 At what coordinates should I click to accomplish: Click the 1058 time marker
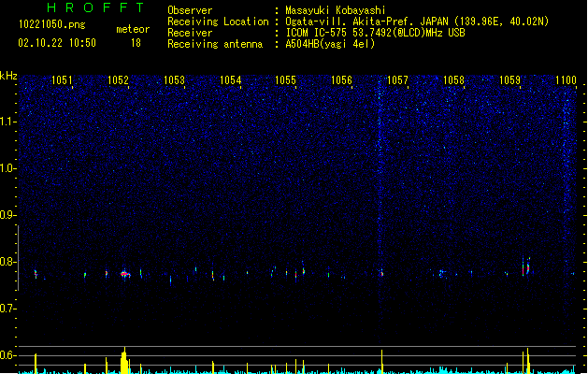coord(453,79)
